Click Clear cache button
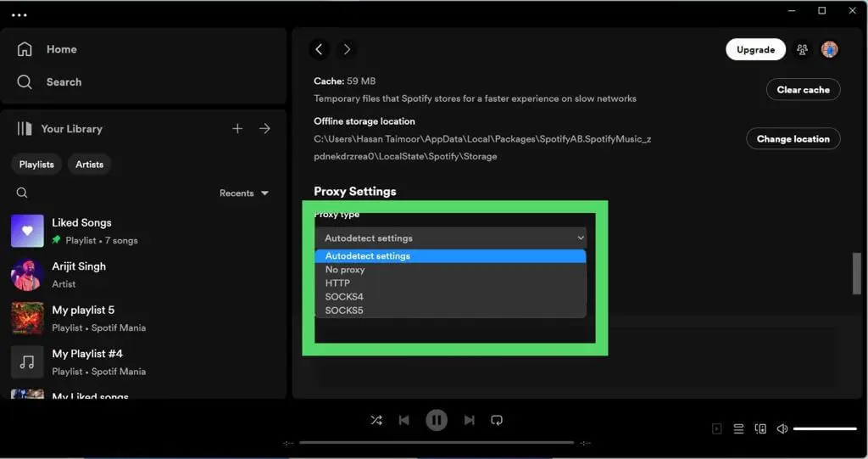Screen dimensions: 868x459 tap(804, 90)
